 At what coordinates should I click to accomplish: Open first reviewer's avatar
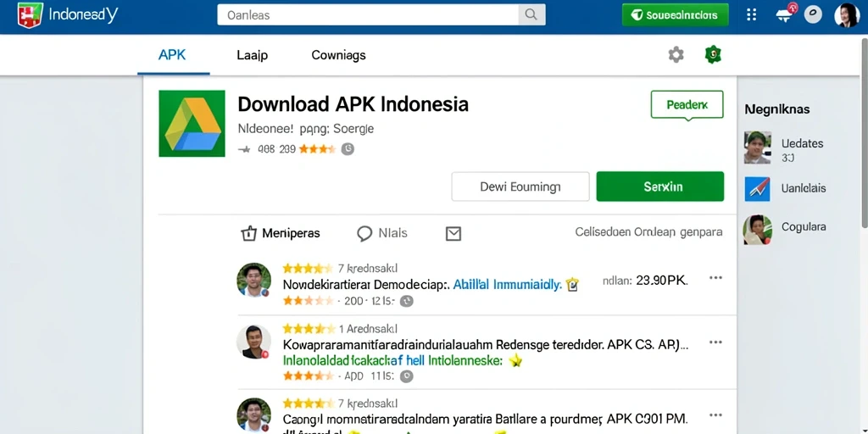[x=253, y=280]
